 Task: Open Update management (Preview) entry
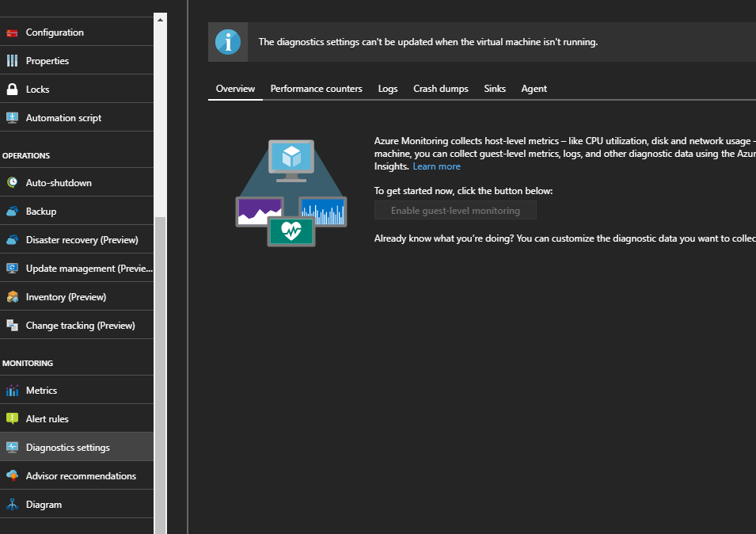77,268
